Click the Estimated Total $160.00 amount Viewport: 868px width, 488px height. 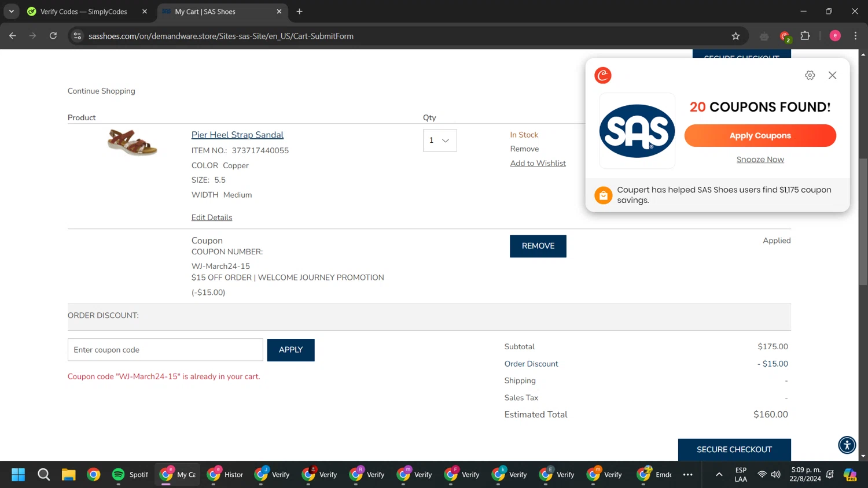[770, 415]
